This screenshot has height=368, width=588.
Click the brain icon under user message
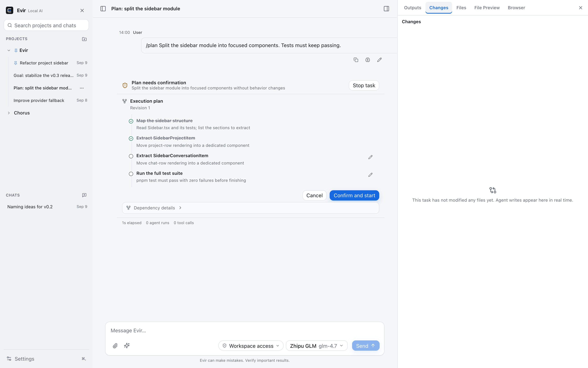click(x=368, y=60)
